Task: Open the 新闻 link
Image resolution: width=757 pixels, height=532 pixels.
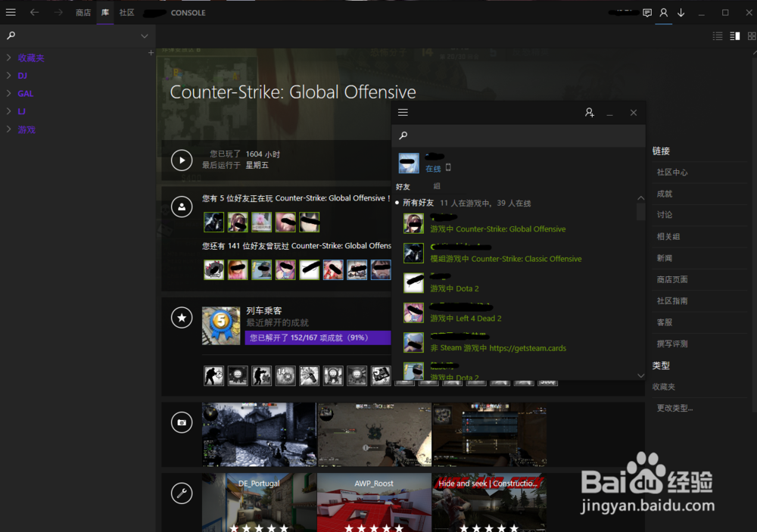Action: coord(665,258)
